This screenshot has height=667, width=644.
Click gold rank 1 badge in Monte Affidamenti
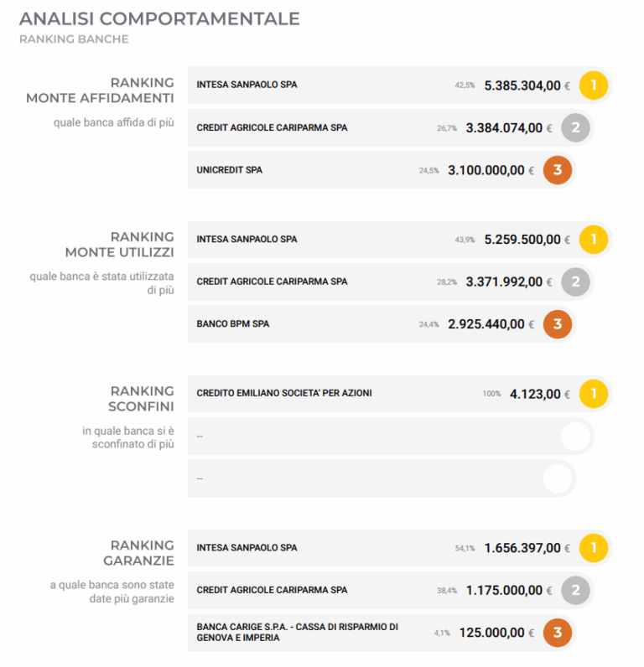[x=594, y=85]
